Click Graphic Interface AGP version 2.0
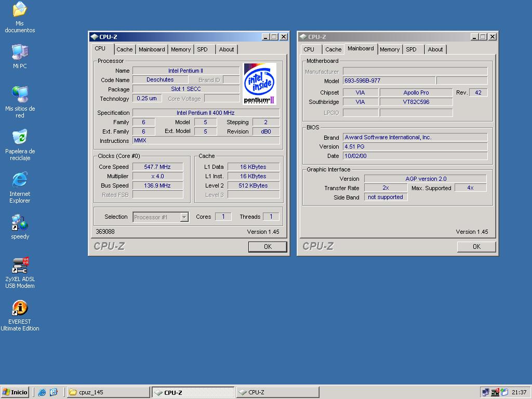The width and height of the screenshot is (532, 399). 425,179
